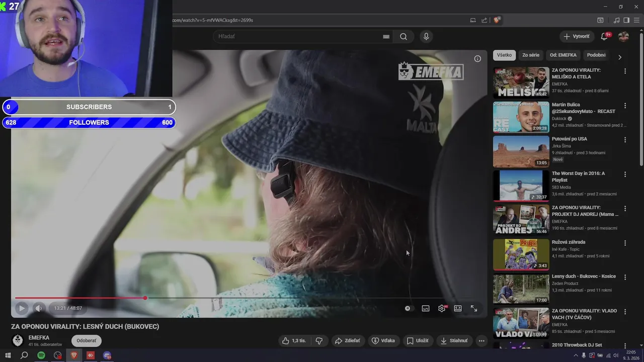Open options for Lesny duch - Bukovec - Kosice
This screenshot has height=362, width=644.
click(625, 277)
